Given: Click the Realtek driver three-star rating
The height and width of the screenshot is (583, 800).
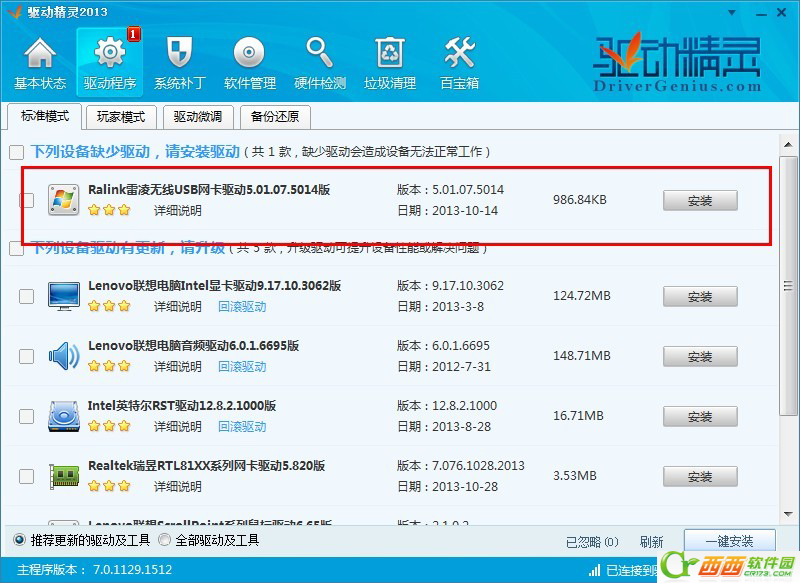Looking at the screenshot, I should (x=109, y=486).
